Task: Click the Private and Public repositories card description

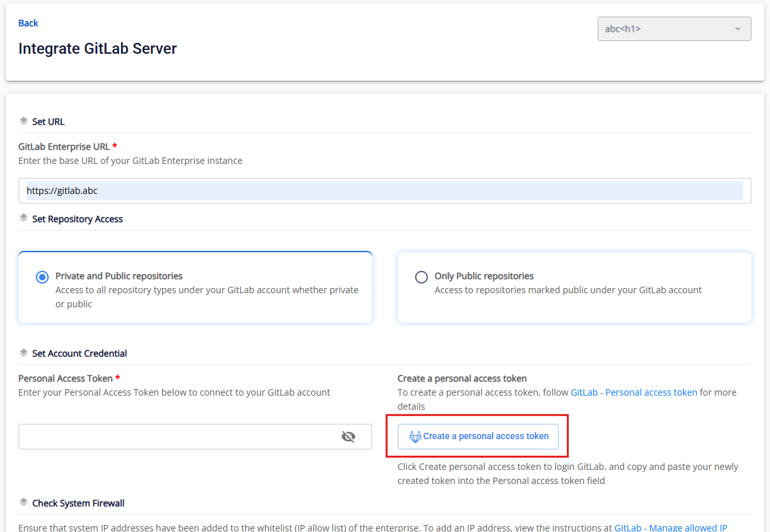Action: (206, 297)
